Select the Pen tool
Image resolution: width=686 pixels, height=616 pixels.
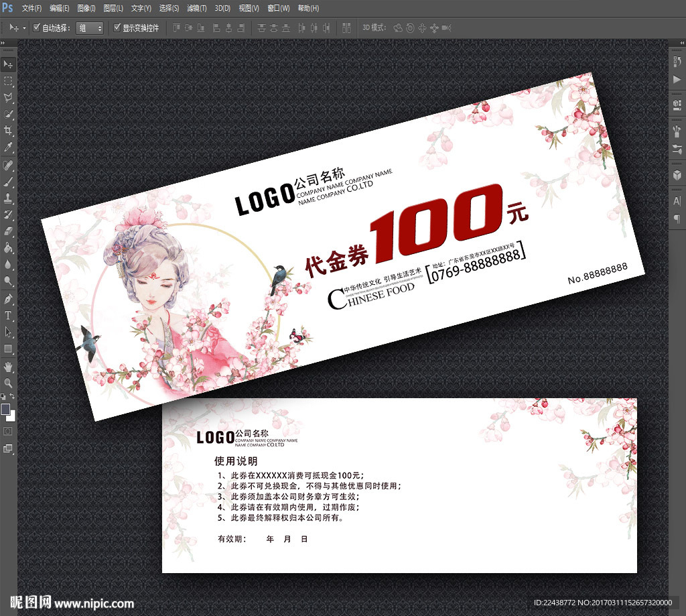click(x=8, y=300)
